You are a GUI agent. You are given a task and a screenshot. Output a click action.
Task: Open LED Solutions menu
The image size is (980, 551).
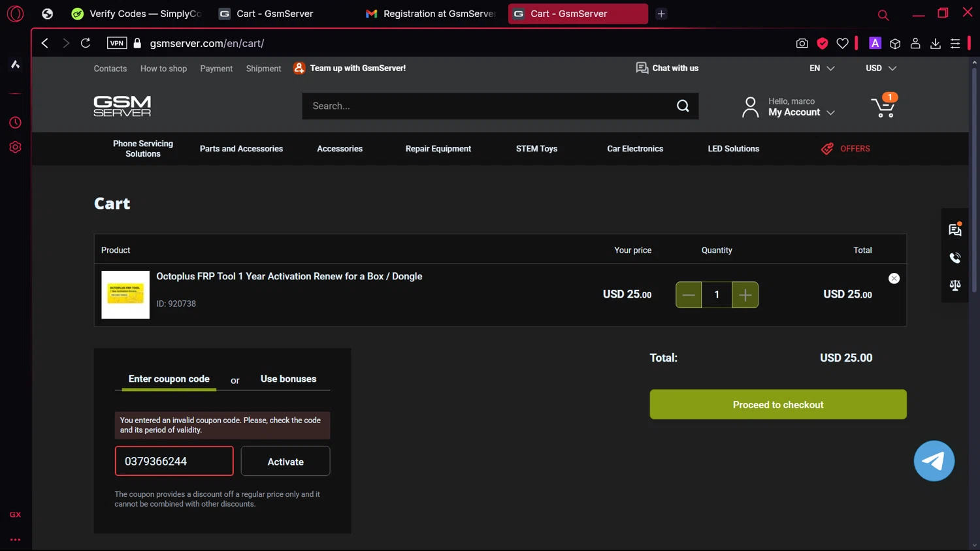tap(734, 149)
